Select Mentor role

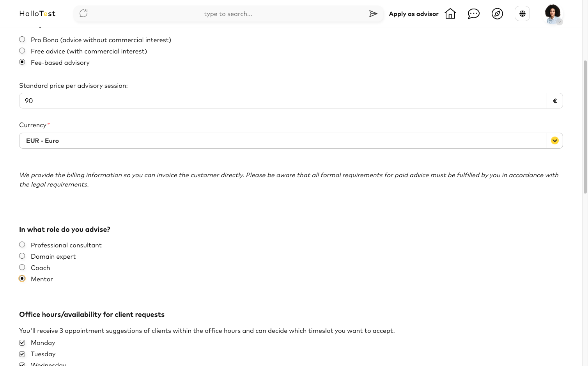click(x=22, y=279)
